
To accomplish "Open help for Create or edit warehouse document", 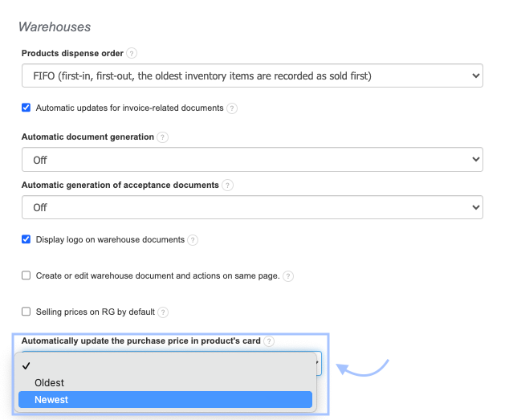I will [x=288, y=276].
